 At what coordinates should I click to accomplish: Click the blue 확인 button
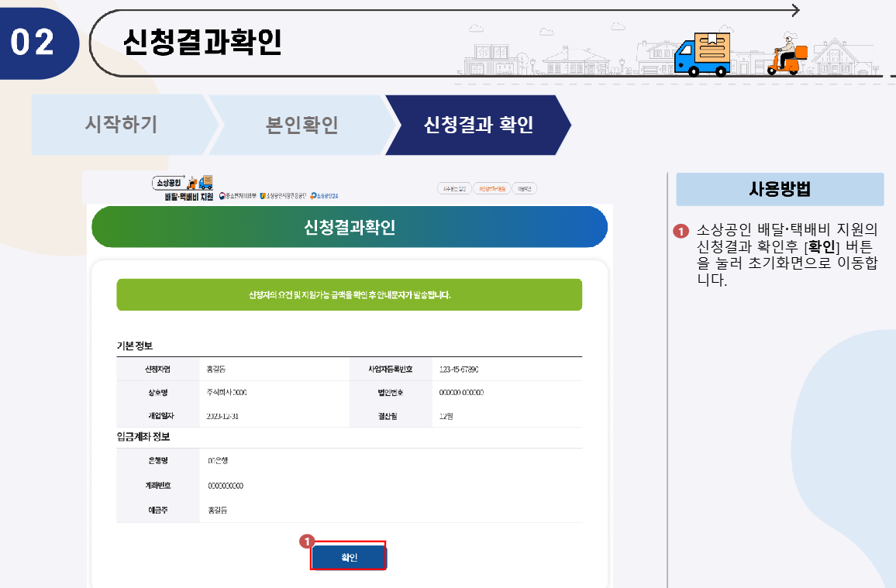pos(349,557)
